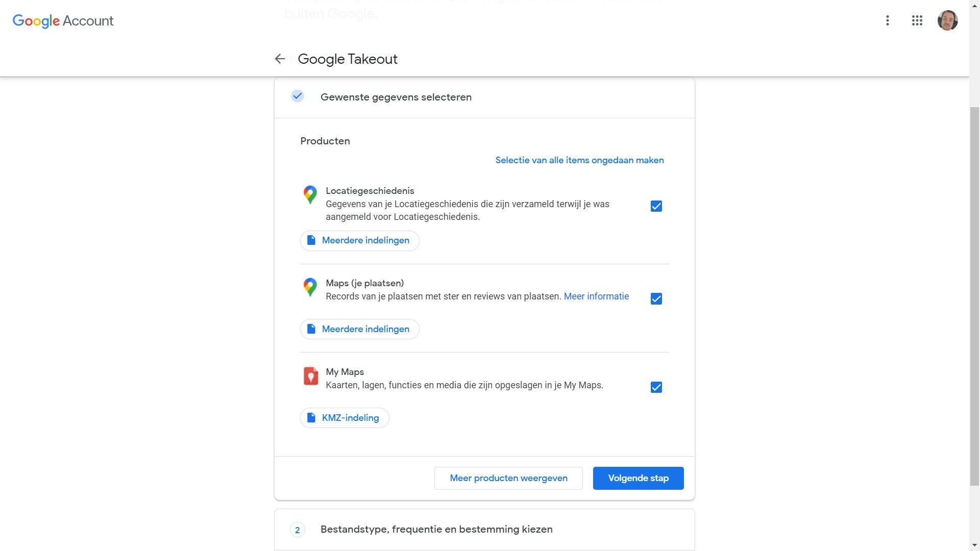The width and height of the screenshot is (980, 551).
Task: Open the KMZ-indeling format options
Action: point(345,418)
